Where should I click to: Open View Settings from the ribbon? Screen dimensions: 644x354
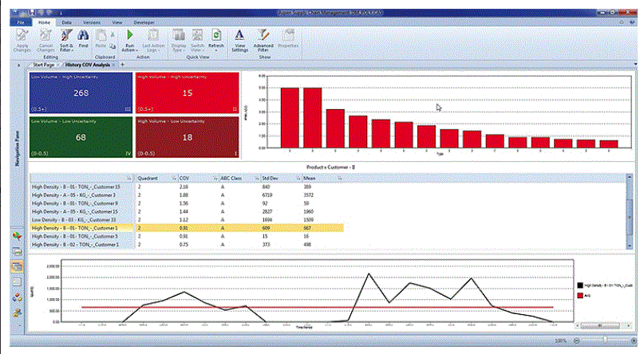pos(240,40)
